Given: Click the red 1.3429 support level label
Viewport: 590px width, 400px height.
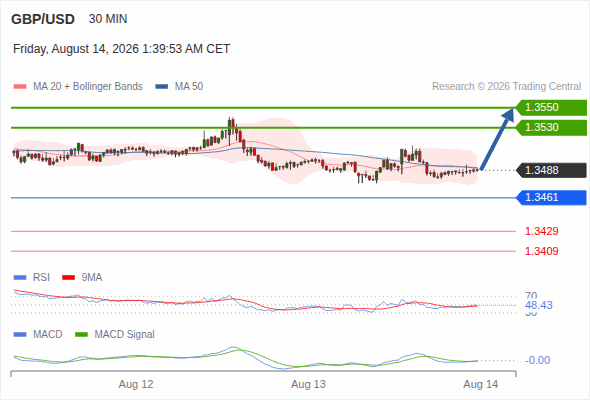Looking at the screenshot, I should [x=541, y=231].
